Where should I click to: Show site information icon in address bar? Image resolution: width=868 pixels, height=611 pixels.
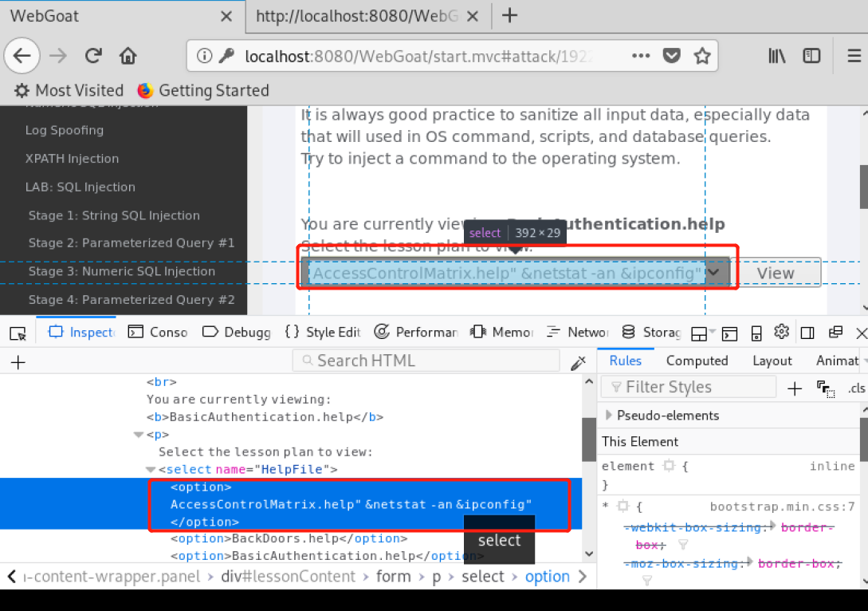click(x=204, y=56)
